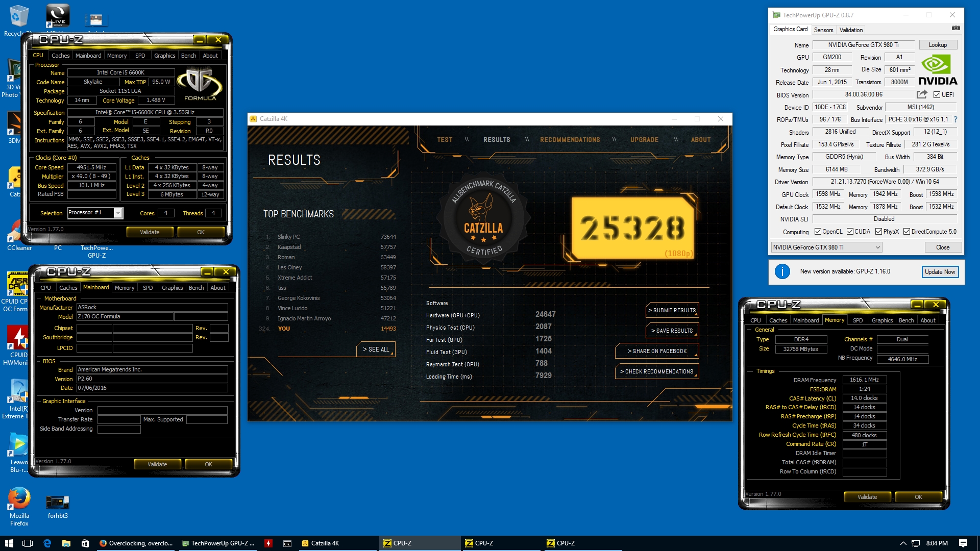
Task: Open the Intel Extreme Tuning desktop icon
Action: pos(16,399)
